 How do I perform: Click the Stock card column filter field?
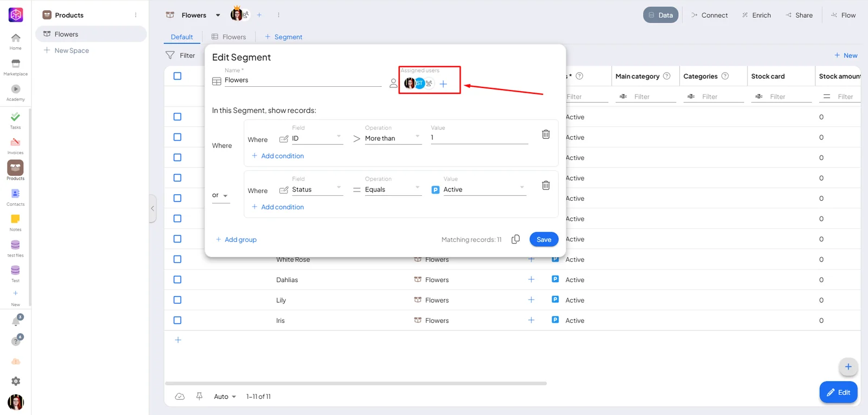point(781,97)
